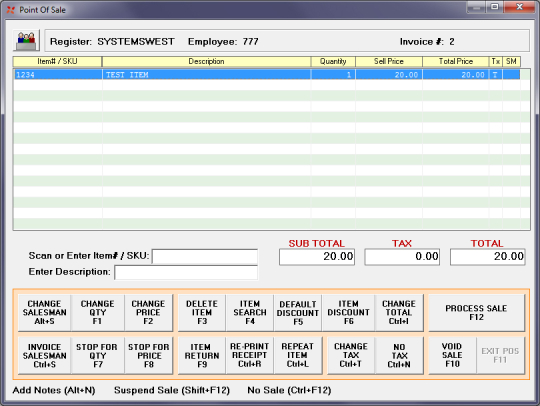
Task: Click the Item Return F9 button
Action: [x=202, y=355]
